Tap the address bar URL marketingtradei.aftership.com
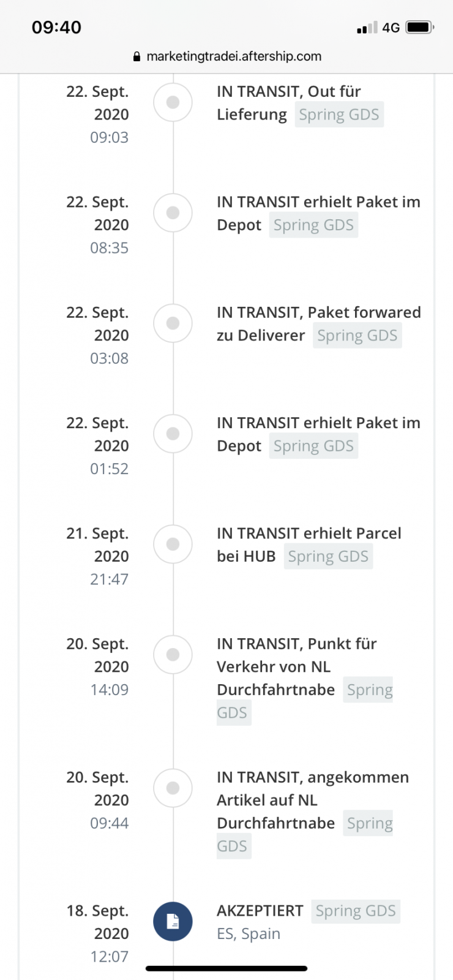Image resolution: width=453 pixels, height=980 pixels. coord(234,56)
